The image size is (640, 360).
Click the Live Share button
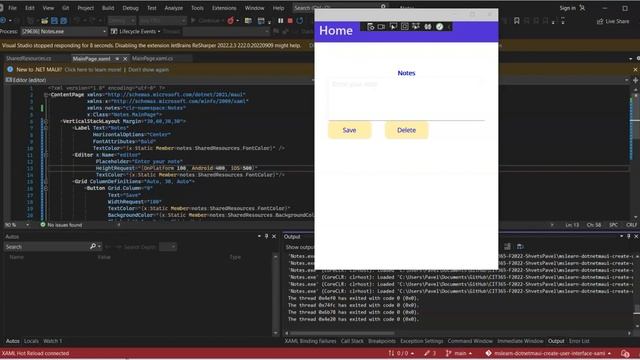(x=613, y=21)
